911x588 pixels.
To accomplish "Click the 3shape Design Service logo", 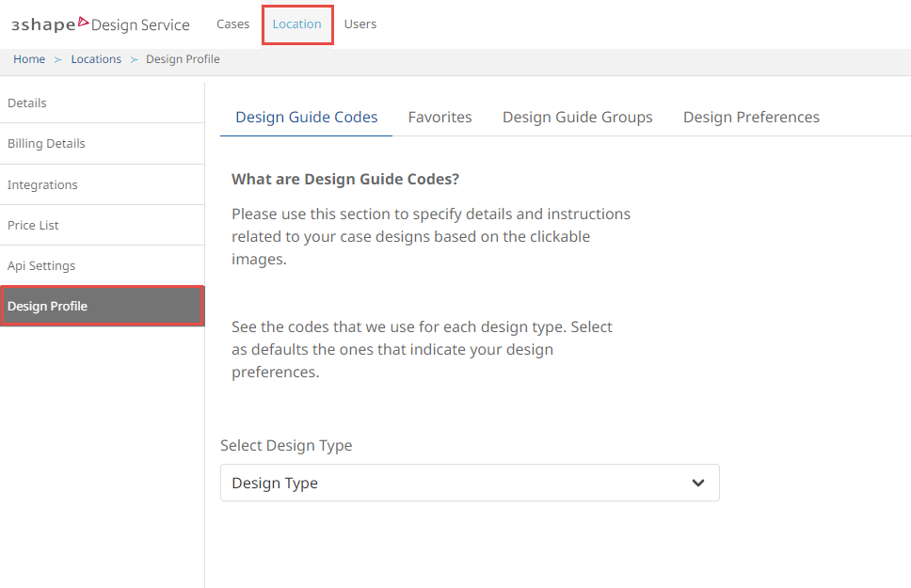I will click(101, 24).
